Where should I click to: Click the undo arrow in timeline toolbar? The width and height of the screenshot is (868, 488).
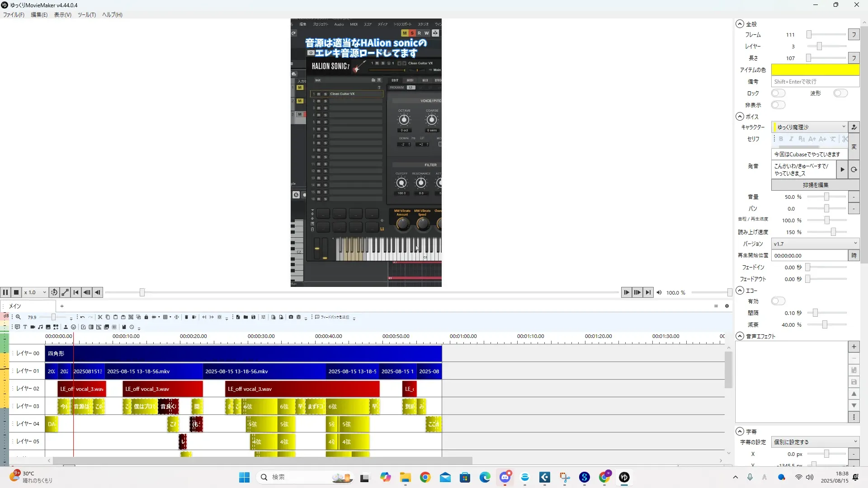pos(82,317)
